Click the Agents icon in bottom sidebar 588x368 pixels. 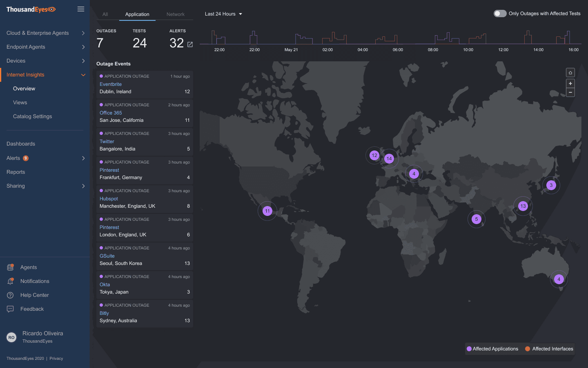[11, 267]
